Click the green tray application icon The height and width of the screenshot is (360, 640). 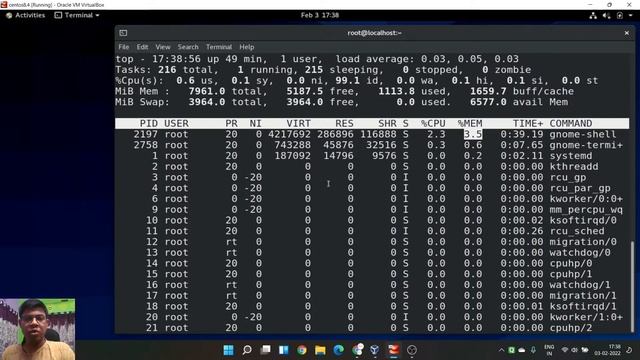(x=511, y=350)
